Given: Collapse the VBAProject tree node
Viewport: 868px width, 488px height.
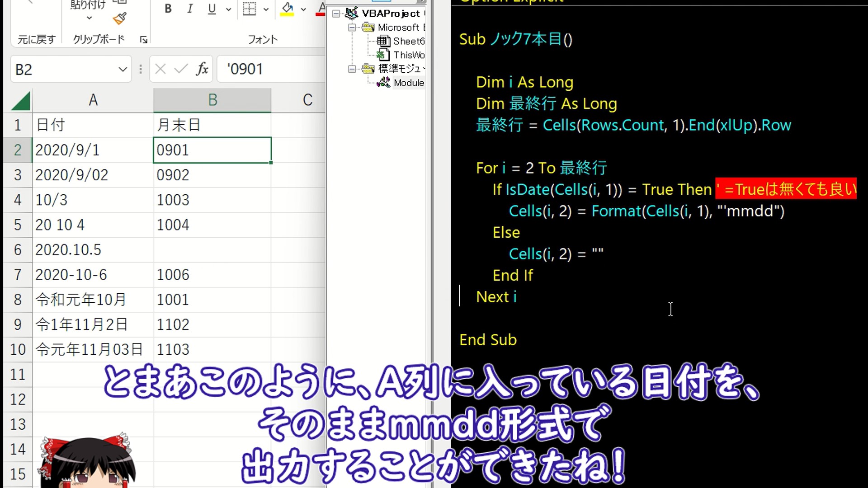Looking at the screenshot, I should point(336,14).
